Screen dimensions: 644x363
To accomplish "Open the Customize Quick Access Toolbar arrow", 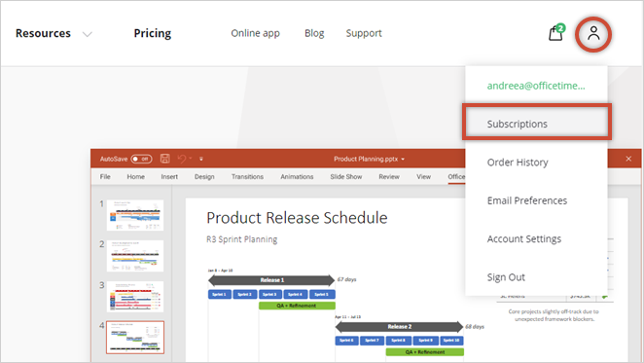I will (x=201, y=159).
